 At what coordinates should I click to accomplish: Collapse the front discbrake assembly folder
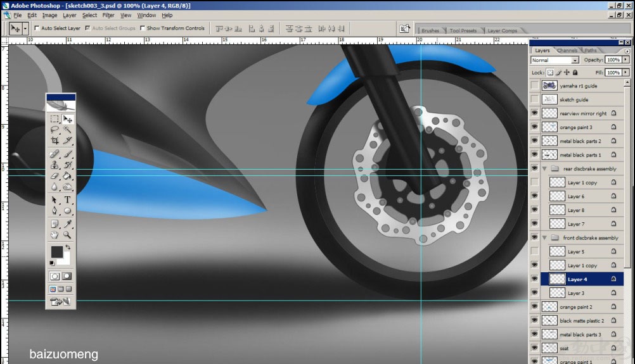click(544, 238)
